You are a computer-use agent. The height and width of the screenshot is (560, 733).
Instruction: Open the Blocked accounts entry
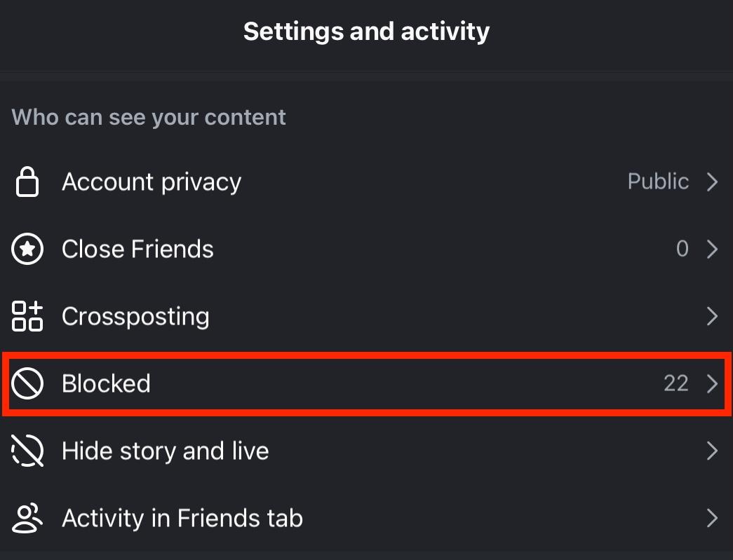click(x=106, y=383)
